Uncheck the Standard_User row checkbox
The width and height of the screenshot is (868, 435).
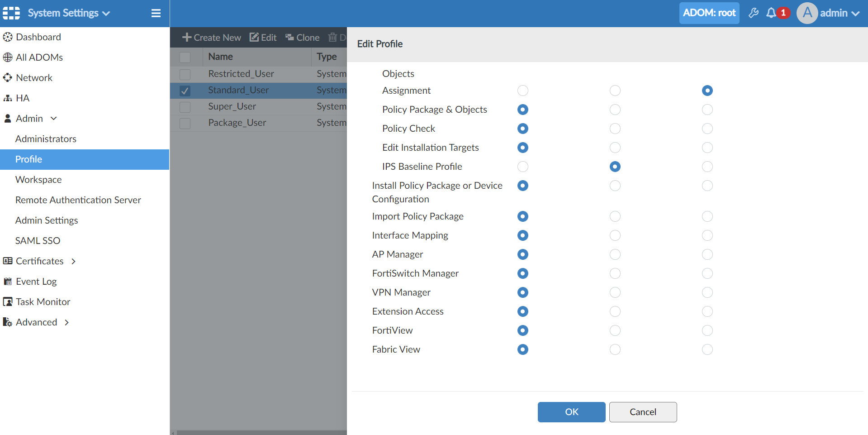tap(185, 91)
